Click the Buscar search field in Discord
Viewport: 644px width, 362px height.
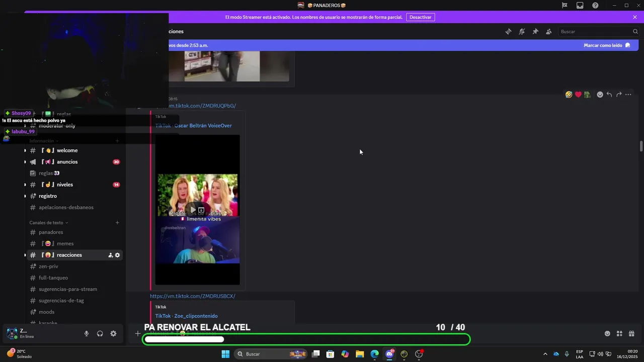[x=599, y=32]
